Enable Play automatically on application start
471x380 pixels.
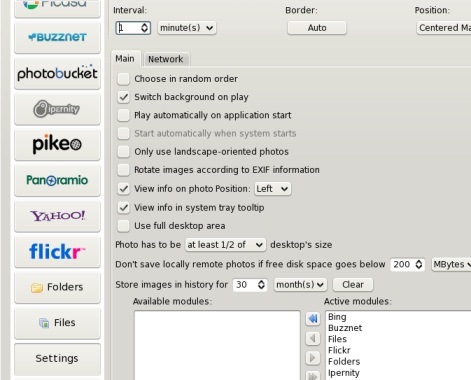[123, 115]
